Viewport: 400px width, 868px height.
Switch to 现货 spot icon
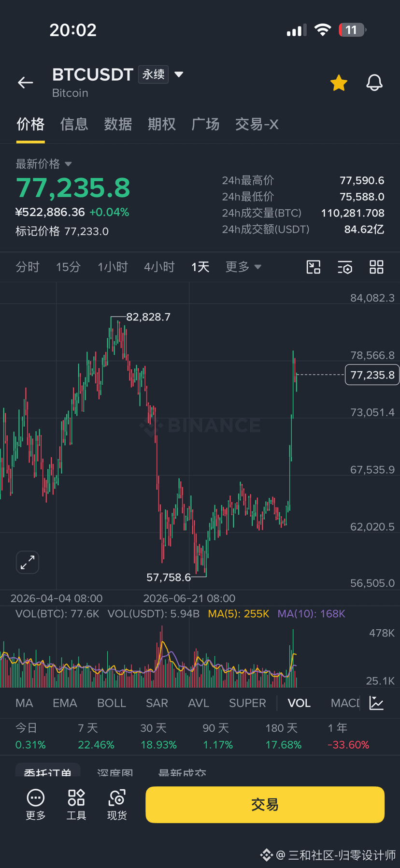point(117,805)
